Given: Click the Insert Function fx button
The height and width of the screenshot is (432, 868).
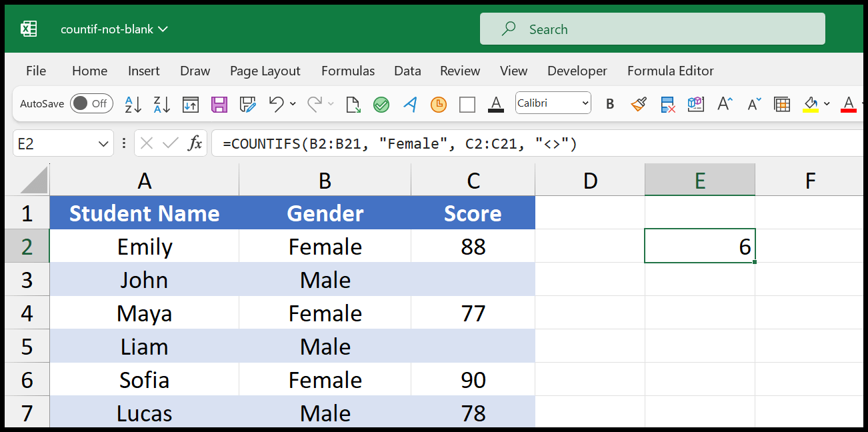Looking at the screenshot, I should click(x=195, y=143).
